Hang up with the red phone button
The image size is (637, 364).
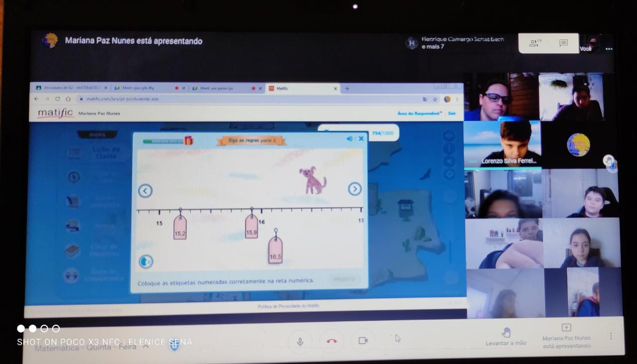[331, 341]
